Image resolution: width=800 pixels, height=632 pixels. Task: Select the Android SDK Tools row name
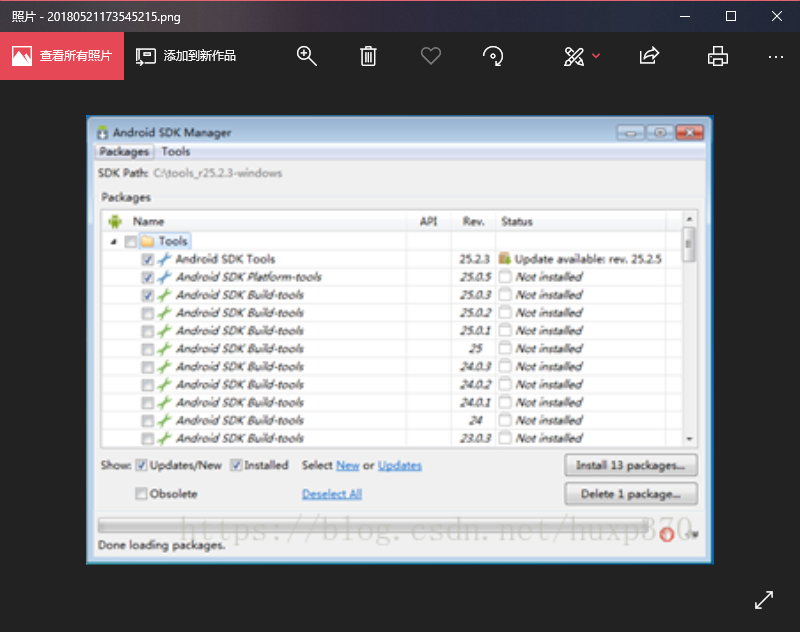coord(226,259)
